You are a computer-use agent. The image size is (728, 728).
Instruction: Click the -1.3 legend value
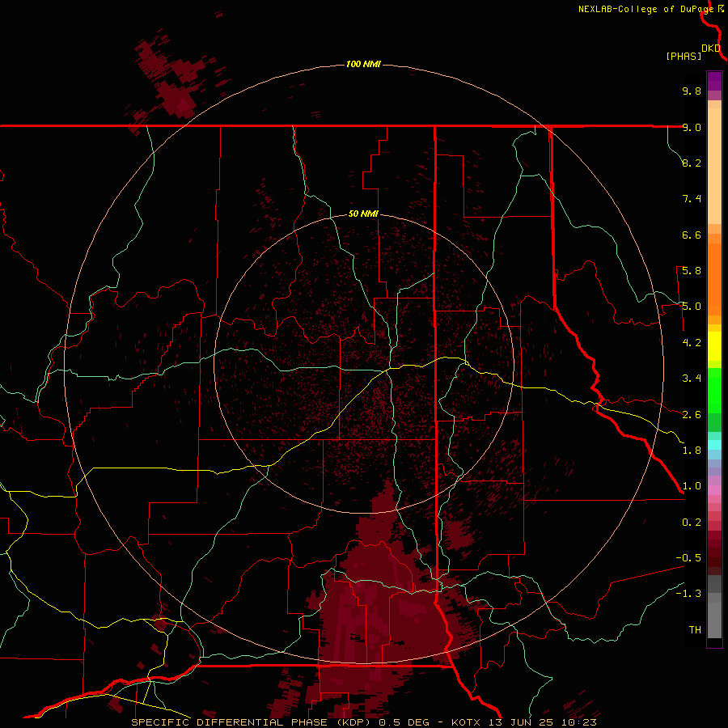pyautogui.click(x=688, y=594)
